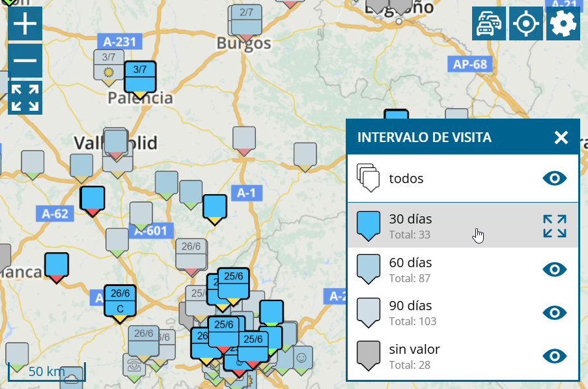Viewport: 588px width, 389px height.
Task: Zoom map to the 30 días markers
Action: pyautogui.click(x=555, y=226)
